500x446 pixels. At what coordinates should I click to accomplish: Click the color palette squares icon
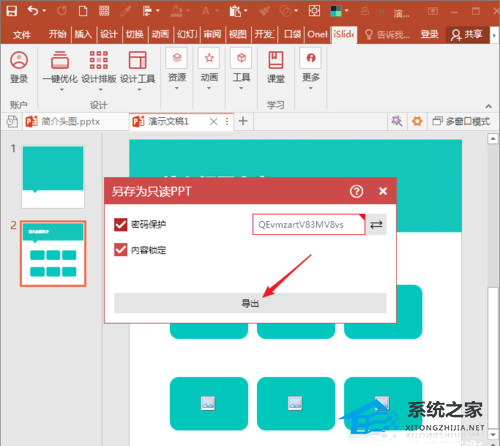click(x=336, y=11)
